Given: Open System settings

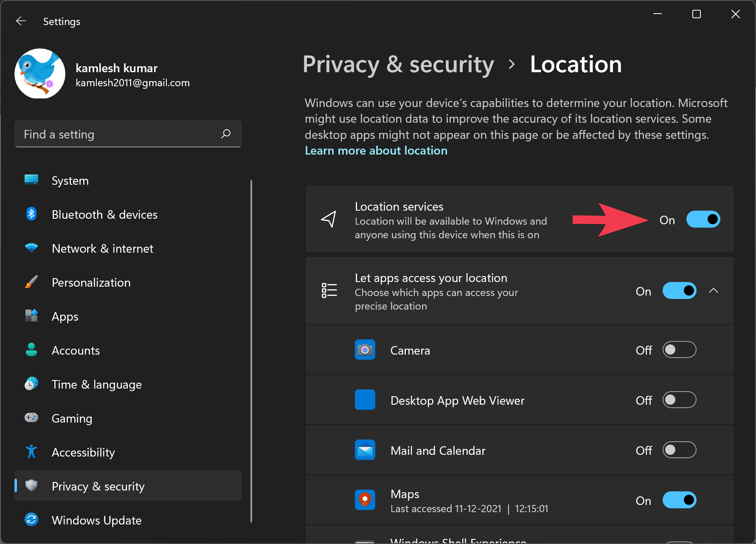Looking at the screenshot, I should [x=128, y=180].
